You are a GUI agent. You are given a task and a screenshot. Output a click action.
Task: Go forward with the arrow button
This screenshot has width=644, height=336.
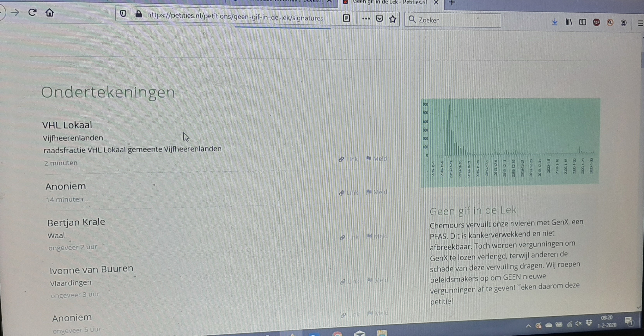point(15,12)
